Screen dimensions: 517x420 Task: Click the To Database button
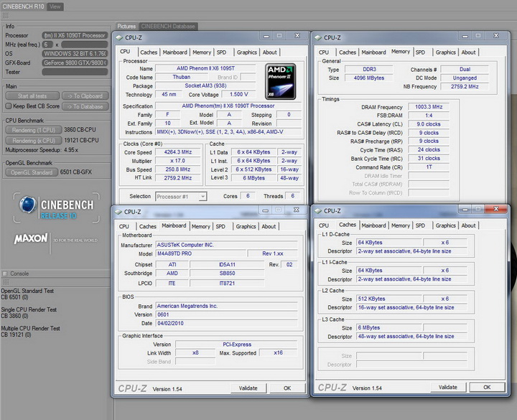(x=85, y=106)
